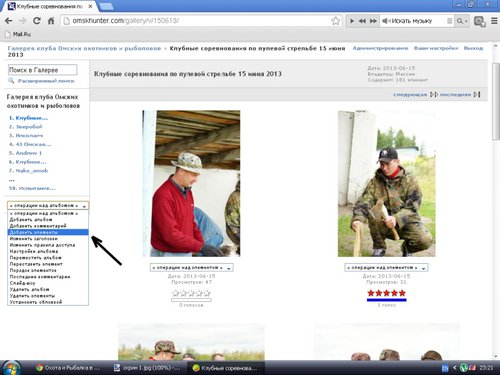
Task: Click the browser Forward arrow
Action: [23, 21]
